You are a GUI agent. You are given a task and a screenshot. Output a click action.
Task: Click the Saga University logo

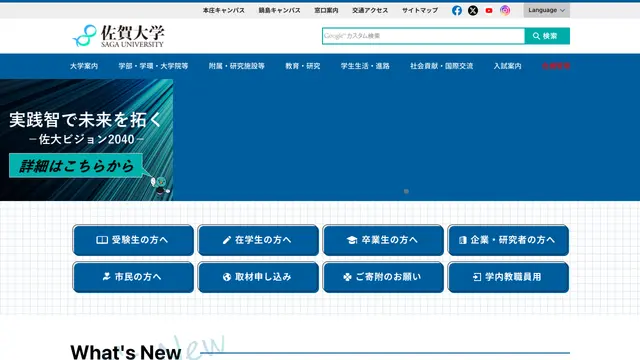coord(118,36)
